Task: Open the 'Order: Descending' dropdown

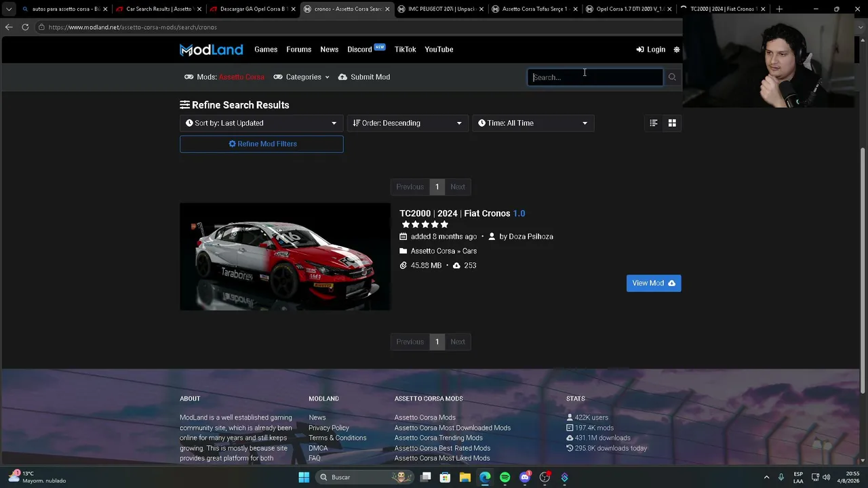Action: [408, 123]
